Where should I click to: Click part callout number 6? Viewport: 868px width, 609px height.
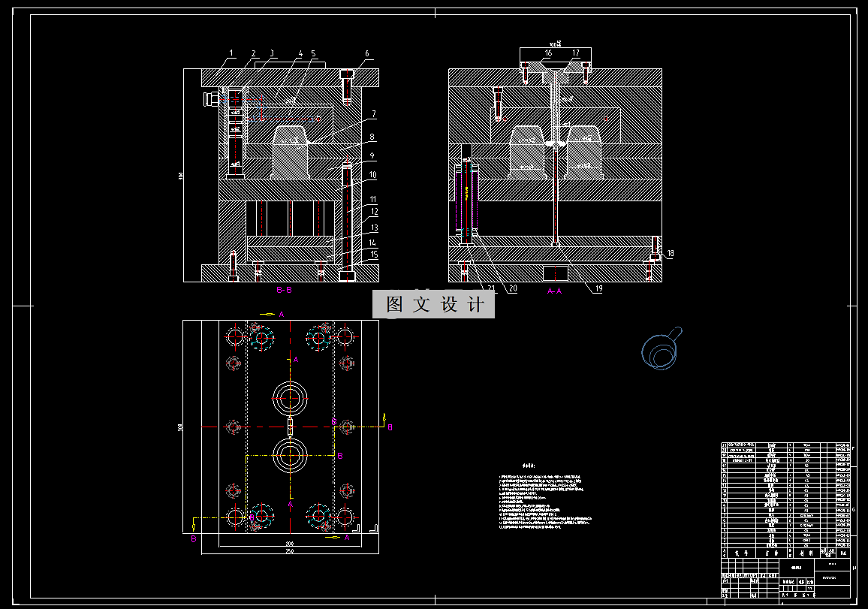click(x=367, y=54)
